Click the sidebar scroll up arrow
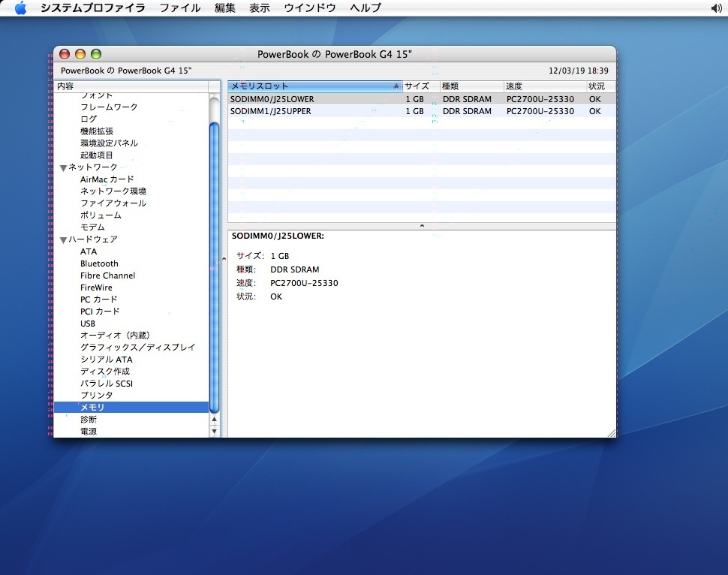 (215, 420)
